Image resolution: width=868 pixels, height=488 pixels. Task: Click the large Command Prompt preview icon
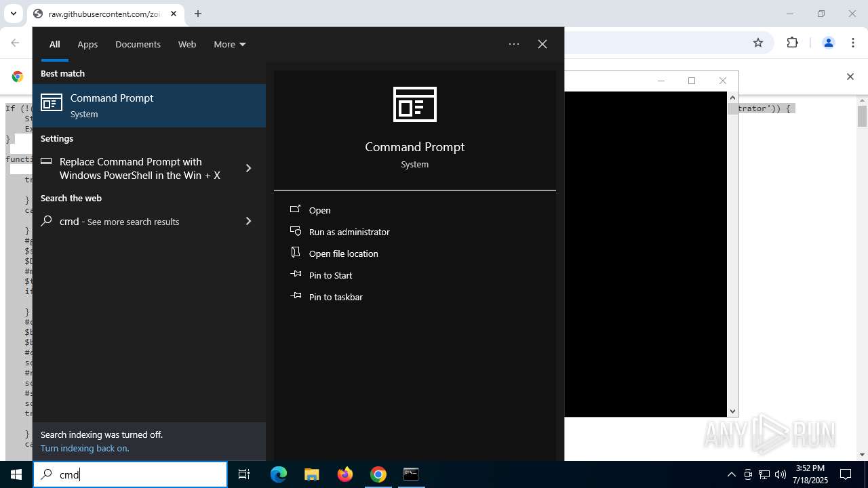tap(415, 104)
